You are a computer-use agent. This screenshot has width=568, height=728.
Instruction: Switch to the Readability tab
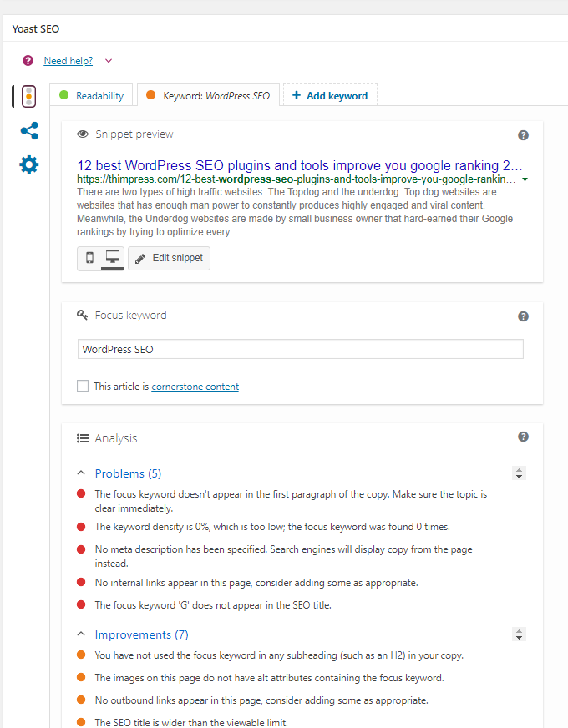tap(91, 95)
